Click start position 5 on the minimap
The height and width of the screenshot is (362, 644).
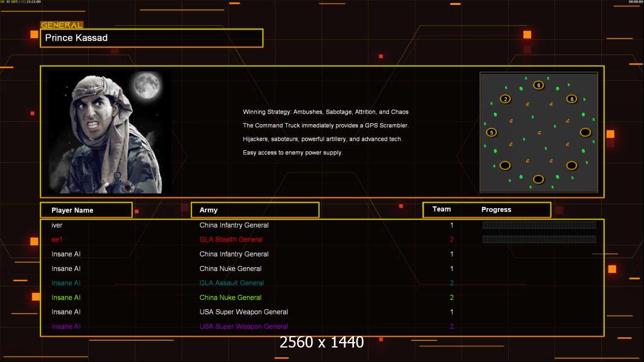tap(492, 132)
